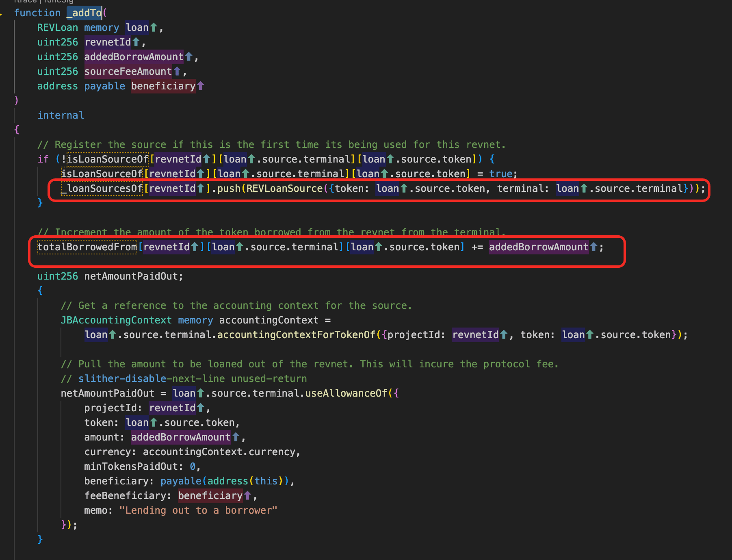The image size is (732, 560).
Task: Click the ftrace code lens link
Action: [25, 1]
